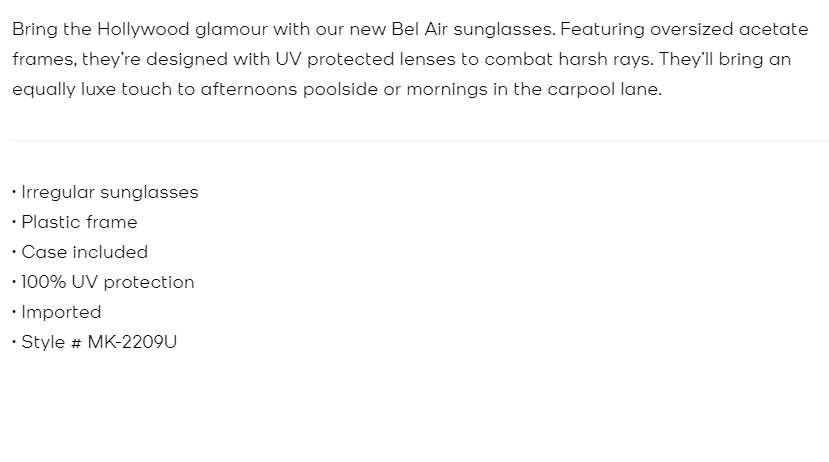
Task: Click the '100% UV protection' bullet item
Action: tap(108, 282)
